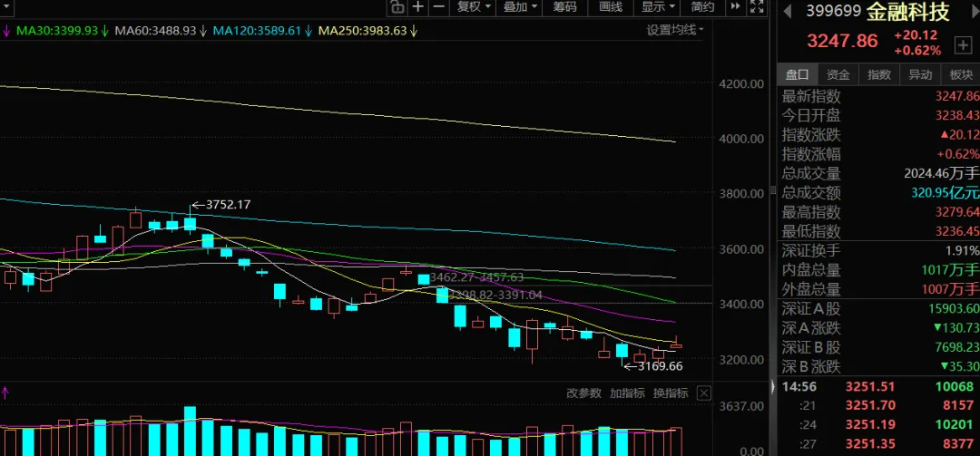Click the 3637.00 volume axis label
Viewport: 980px width, 456px height.
point(740,407)
